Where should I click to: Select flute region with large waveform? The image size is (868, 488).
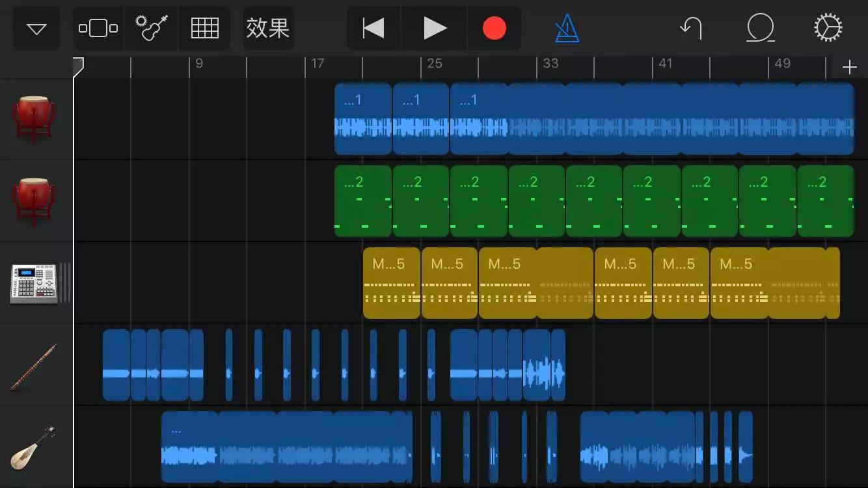coord(537,365)
